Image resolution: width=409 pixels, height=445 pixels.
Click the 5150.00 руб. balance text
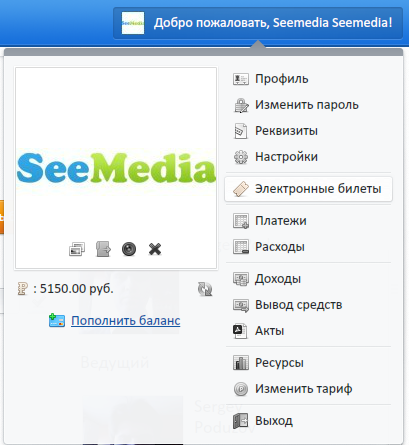pyautogui.click(x=77, y=289)
